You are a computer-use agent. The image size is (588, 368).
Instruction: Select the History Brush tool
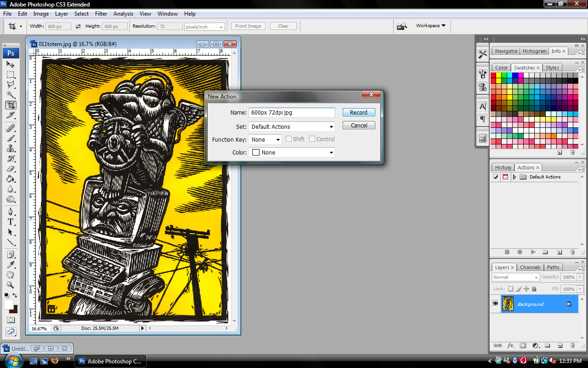pos(11,158)
